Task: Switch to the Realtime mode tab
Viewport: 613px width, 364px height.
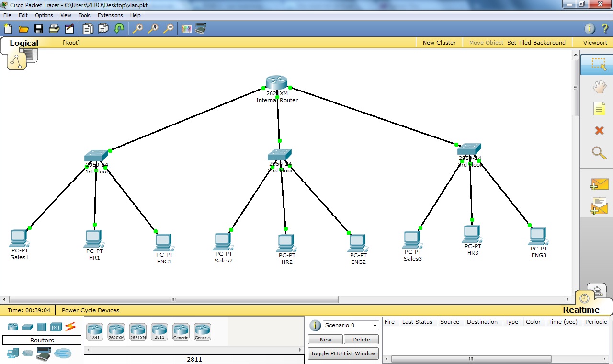Action: pos(581,310)
